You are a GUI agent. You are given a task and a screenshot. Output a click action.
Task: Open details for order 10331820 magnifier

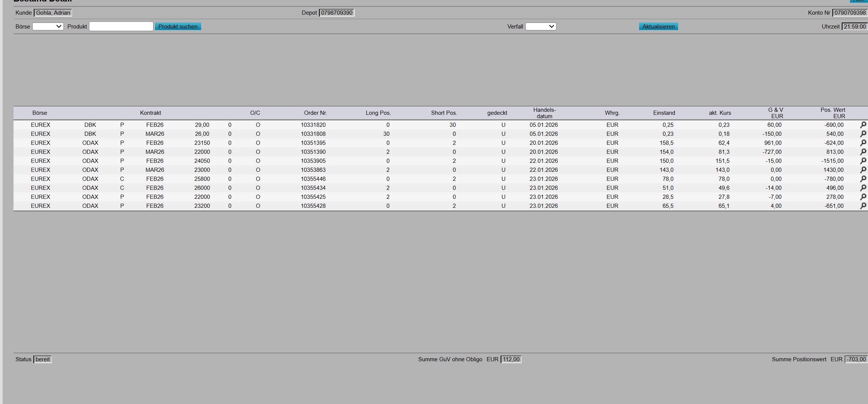(863, 125)
